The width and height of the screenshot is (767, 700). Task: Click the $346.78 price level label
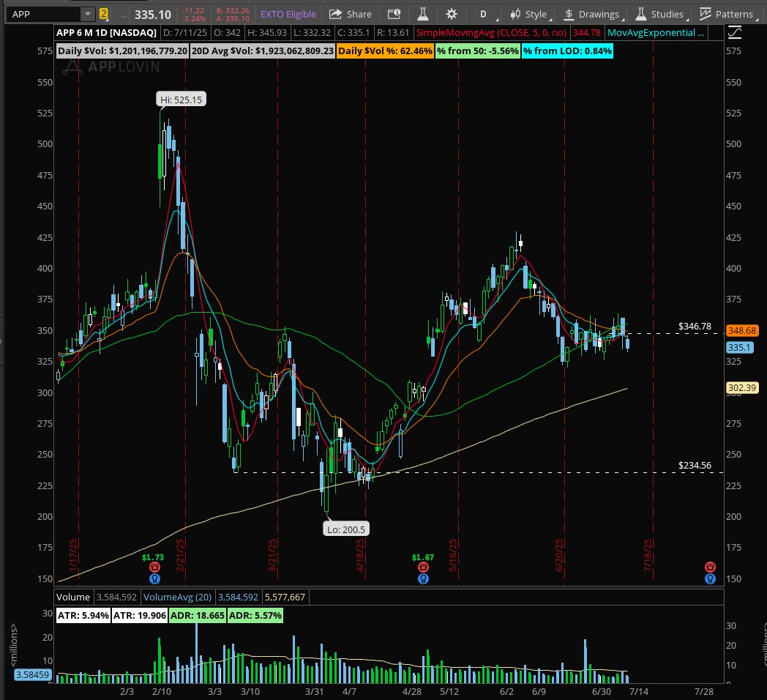(695, 326)
